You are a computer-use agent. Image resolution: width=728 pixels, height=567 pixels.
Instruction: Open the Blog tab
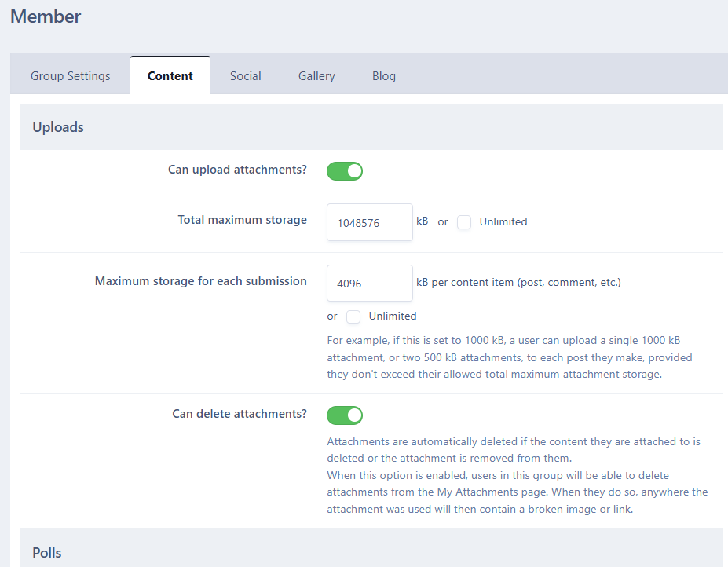(384, 76)
